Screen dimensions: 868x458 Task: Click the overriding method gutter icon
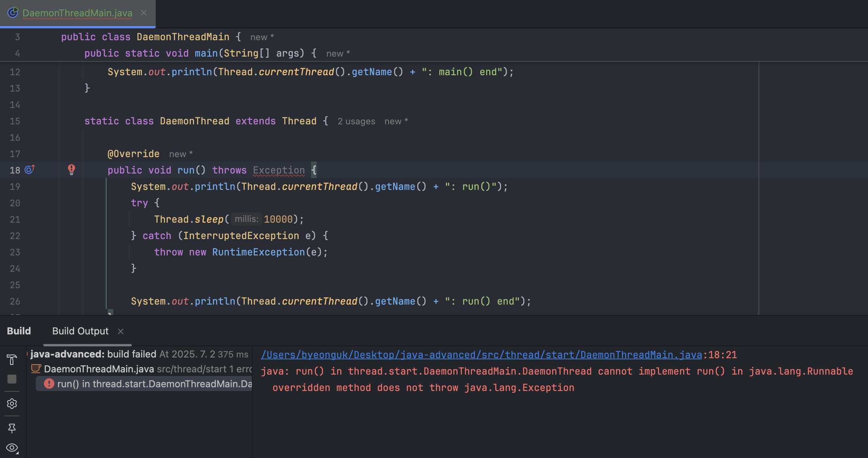click(30, 170)
